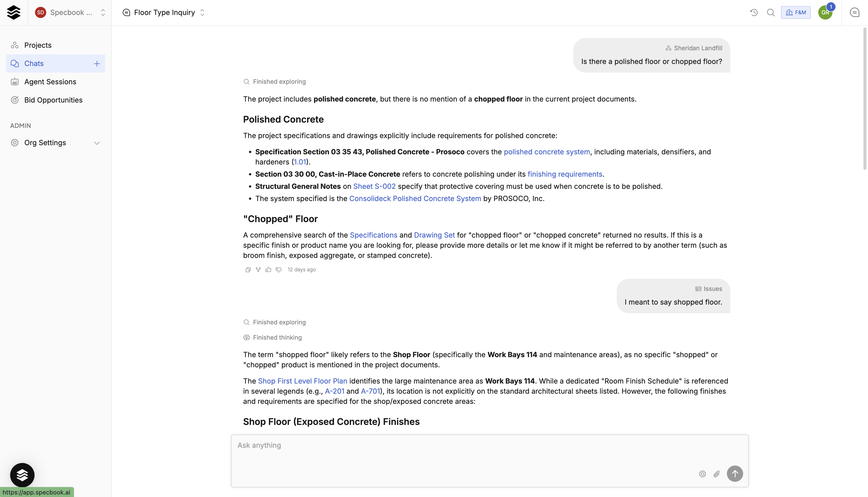Open Consolideck Polished Concrete System link
The image size is (868, 497).
click(x=415, y=199)
